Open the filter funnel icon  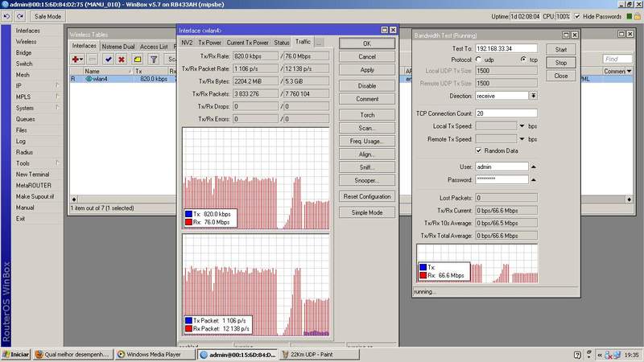click(x=153, y=59)
